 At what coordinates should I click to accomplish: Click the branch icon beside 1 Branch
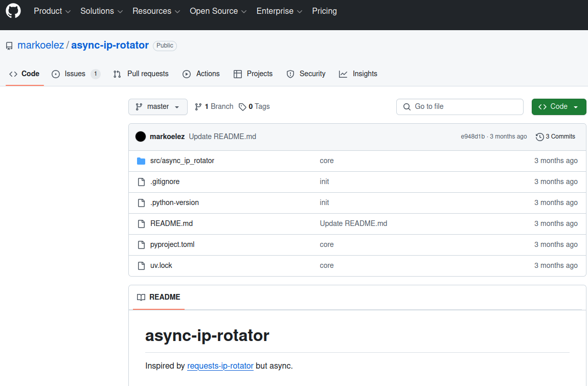198,107
